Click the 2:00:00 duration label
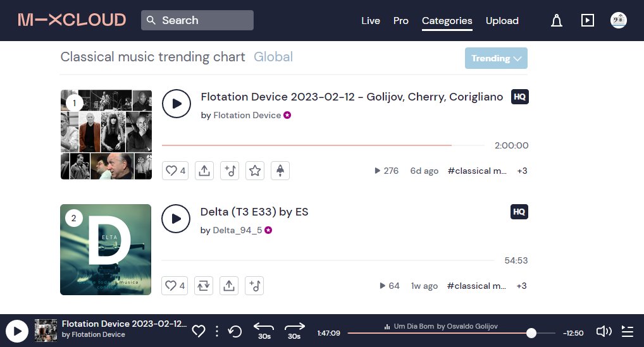The image size is (644, 347). pyautogui.click(x=511, y=145)
